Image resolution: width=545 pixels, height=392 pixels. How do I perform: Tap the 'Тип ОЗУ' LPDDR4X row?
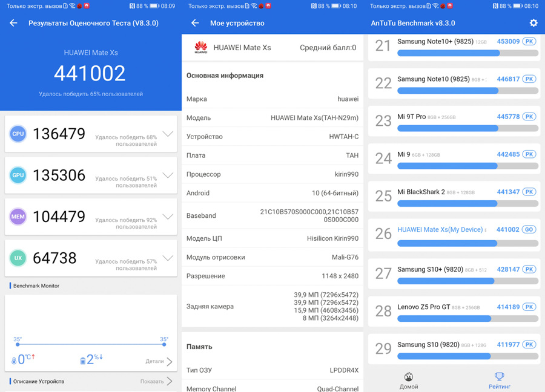[x=272, y=370]
